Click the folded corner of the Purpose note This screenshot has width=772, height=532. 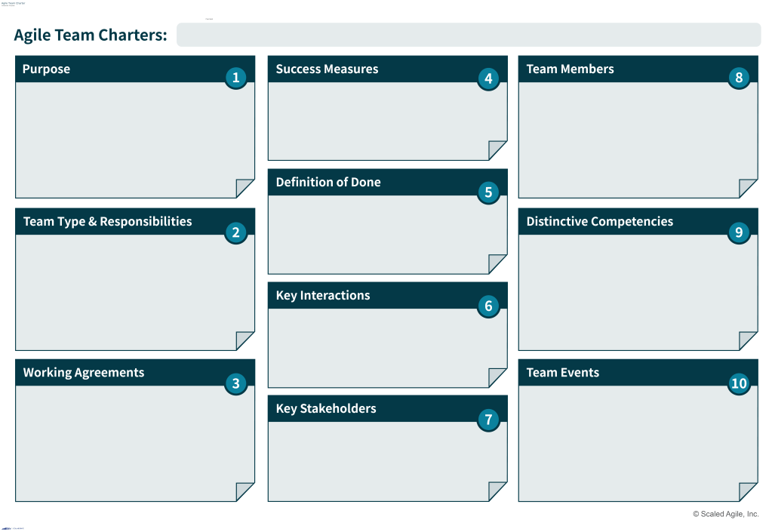click(x=246, y=189)
